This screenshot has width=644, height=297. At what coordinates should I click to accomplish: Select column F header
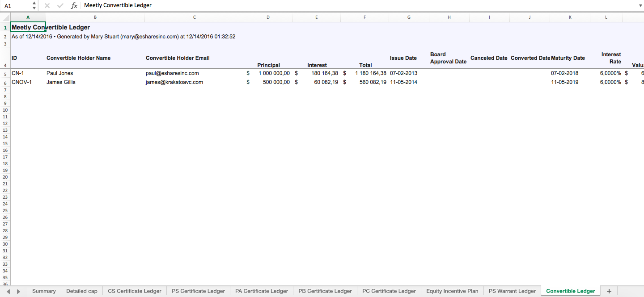[x=364, y=17]
